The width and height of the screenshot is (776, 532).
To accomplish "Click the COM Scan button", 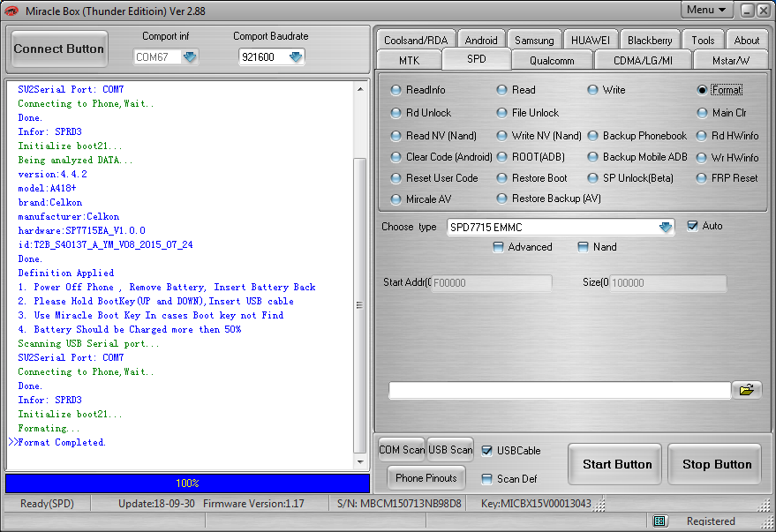I will (402, 449).
